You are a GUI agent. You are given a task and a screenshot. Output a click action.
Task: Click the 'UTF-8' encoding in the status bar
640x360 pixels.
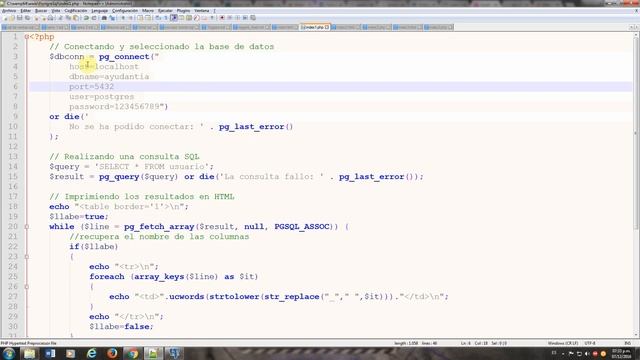[x=590, y=343]
